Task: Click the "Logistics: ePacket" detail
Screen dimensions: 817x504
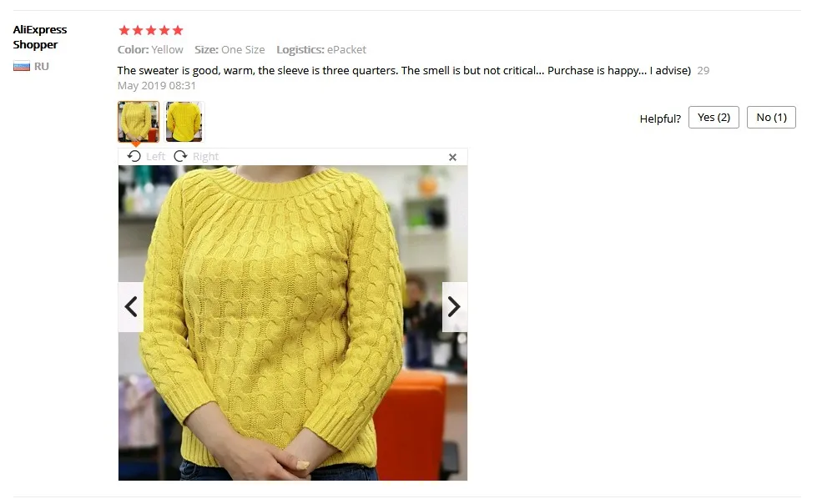Action: coord(321,49)
